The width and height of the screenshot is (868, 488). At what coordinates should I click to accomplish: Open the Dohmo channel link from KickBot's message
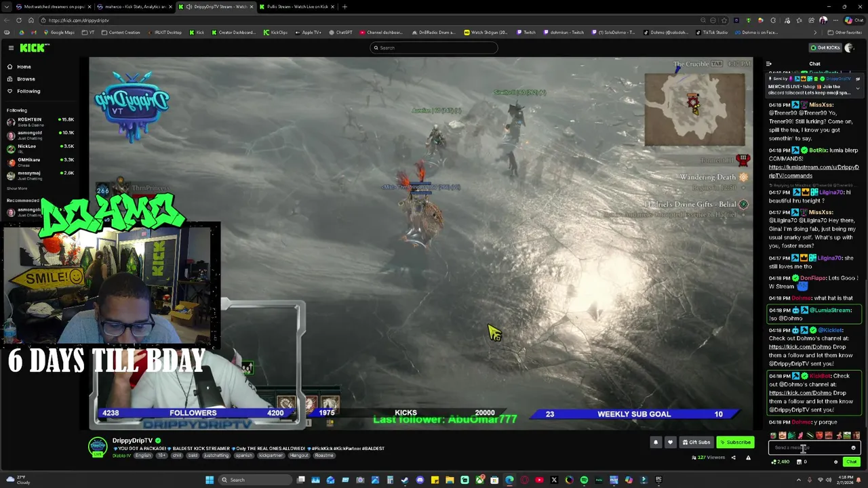pyautogui.click(x=800, y=393)
